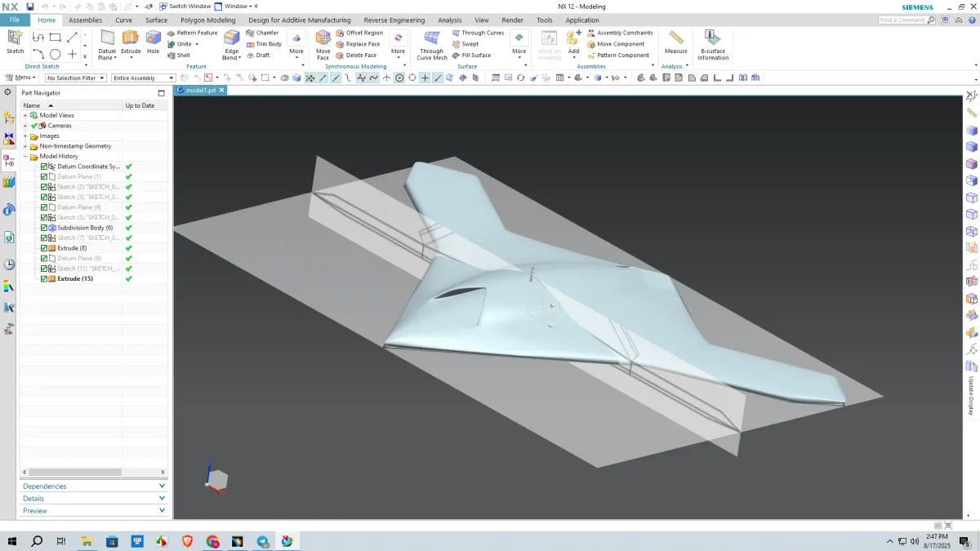Click the Measure tool
Screen dimensions: 980x551
click(676, 42)
